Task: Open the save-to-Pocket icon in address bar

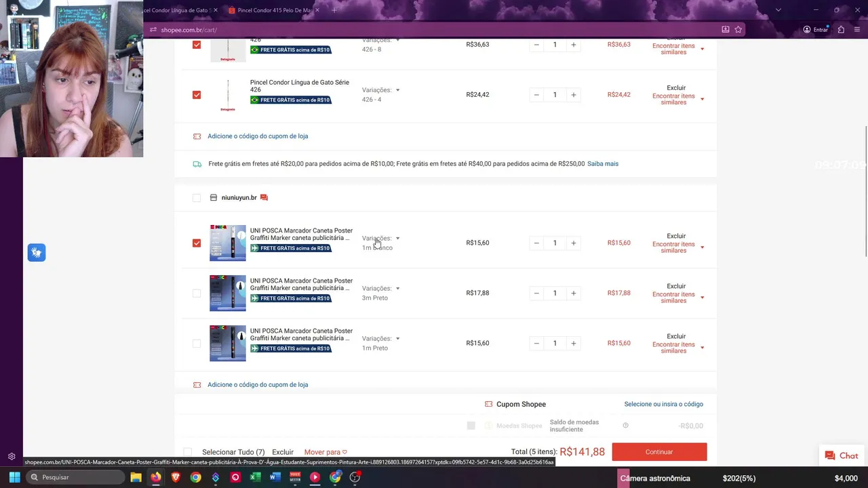Action: click(x=725, y=30)
